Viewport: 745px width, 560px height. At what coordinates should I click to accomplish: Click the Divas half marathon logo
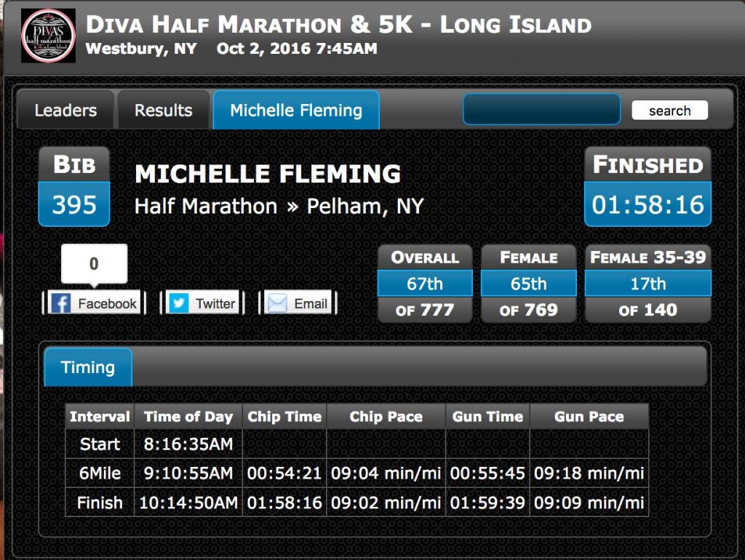click(x=48, y=36)
